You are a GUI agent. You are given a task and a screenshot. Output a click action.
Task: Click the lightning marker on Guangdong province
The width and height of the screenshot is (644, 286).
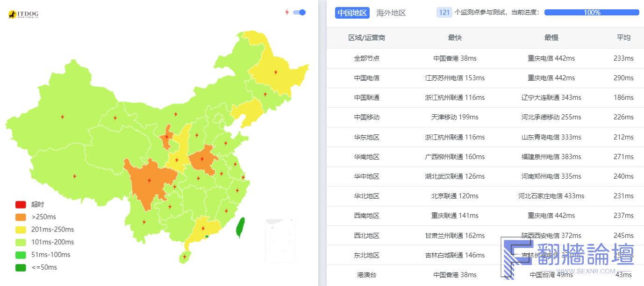pyautogui.click(x=203, y=229)
